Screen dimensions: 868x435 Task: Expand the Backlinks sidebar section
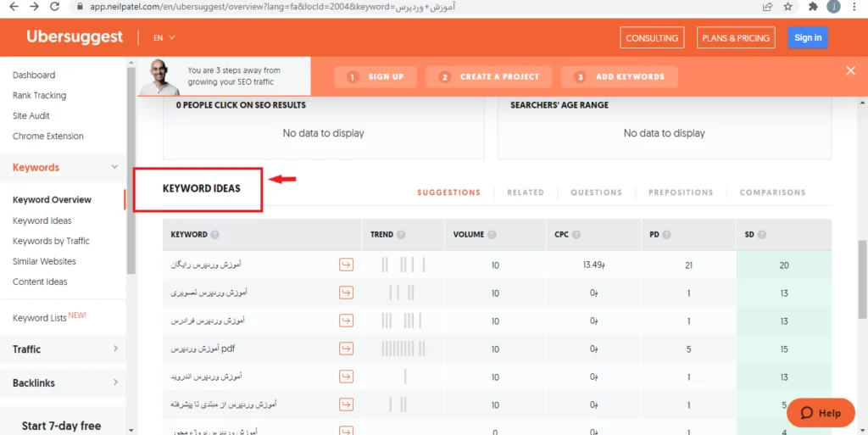115,382
